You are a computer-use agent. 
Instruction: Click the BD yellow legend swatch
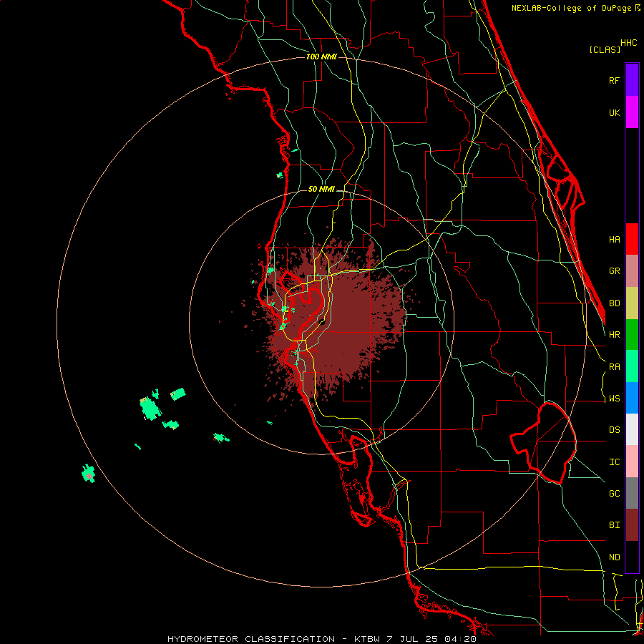point(632,303)
